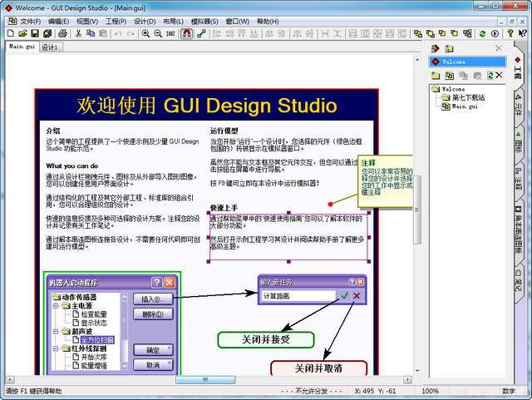Zoom out of the design canvas
The height and width of the screenshot is (400, 532).
click(158, 33)
